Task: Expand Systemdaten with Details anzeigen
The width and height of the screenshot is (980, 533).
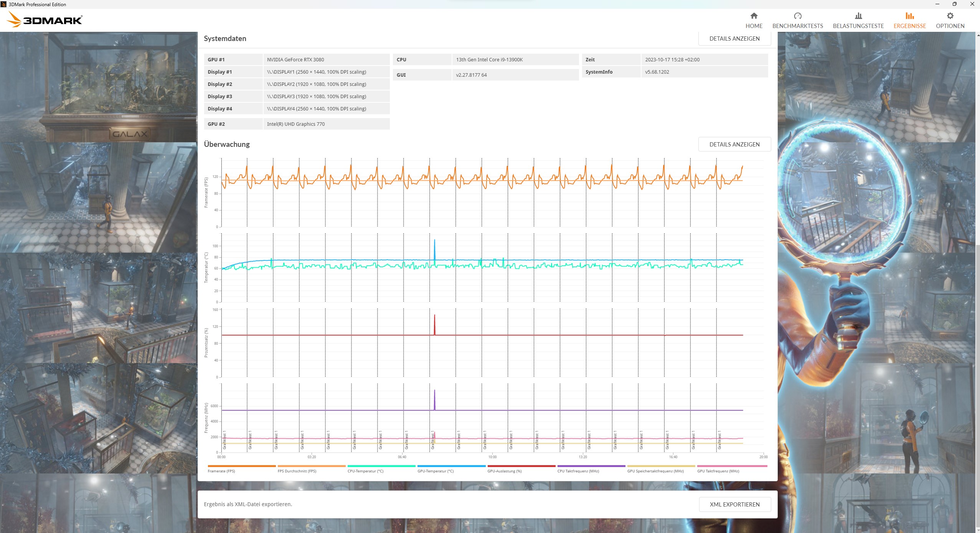Action: (734, 39)
